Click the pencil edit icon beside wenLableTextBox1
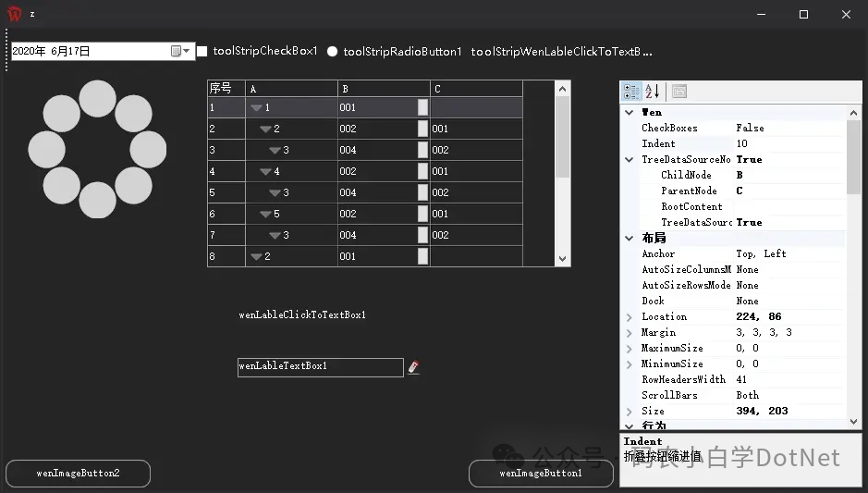The height and width of the screenshot is (493, 868). click(x=413, y=367)
